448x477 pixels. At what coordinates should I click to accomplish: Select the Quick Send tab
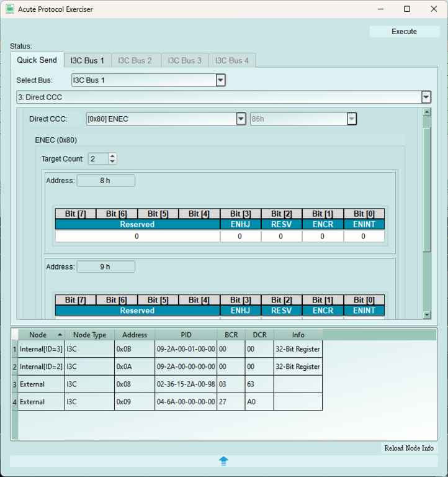tap(37, 60)
